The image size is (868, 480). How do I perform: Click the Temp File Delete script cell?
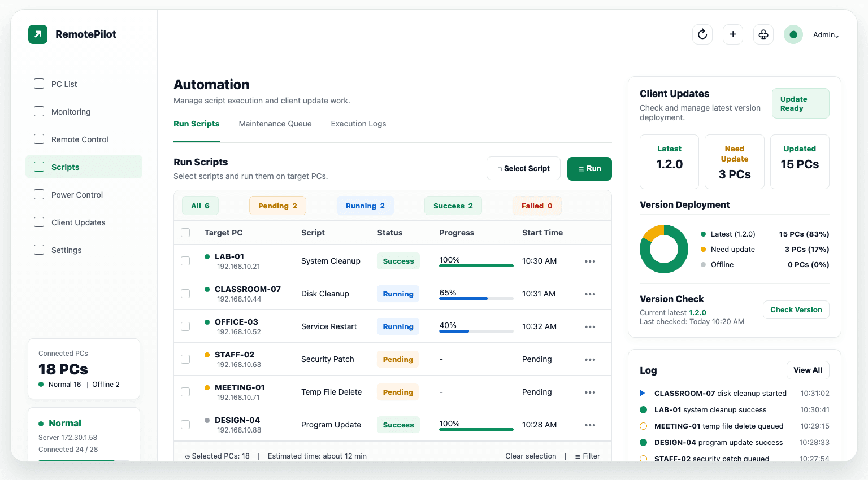tap(331, 392)
